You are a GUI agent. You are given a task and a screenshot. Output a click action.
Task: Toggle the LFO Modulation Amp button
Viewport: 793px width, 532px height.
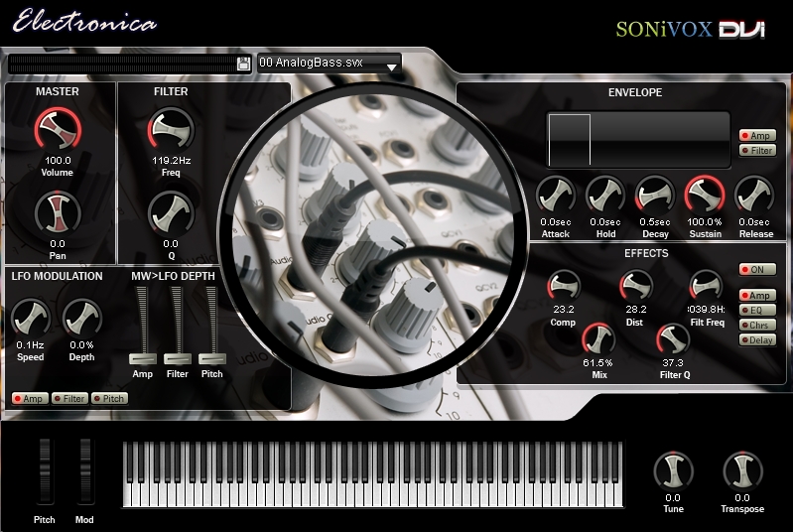(x=30, y=398)
